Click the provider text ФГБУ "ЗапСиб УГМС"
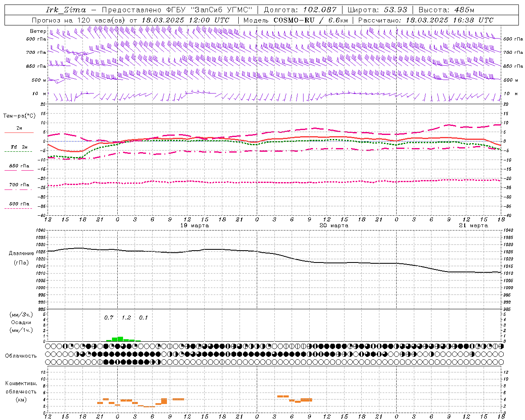525x420 pixels. 210,10
